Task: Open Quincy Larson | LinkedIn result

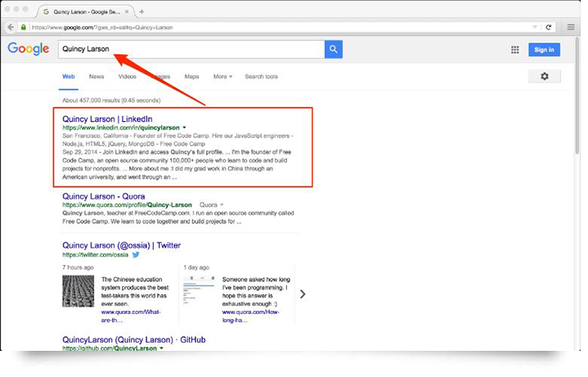Action: pos(109,120)
